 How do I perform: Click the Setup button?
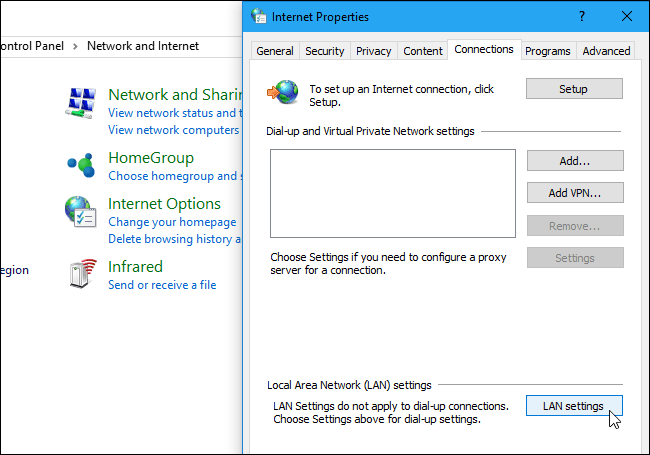pos(574,89)
